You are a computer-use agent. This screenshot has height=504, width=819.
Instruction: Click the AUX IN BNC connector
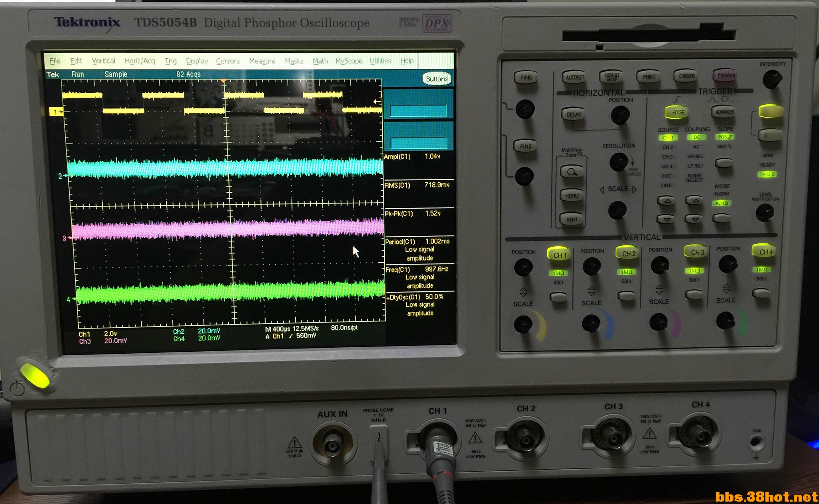pos(332,444)
